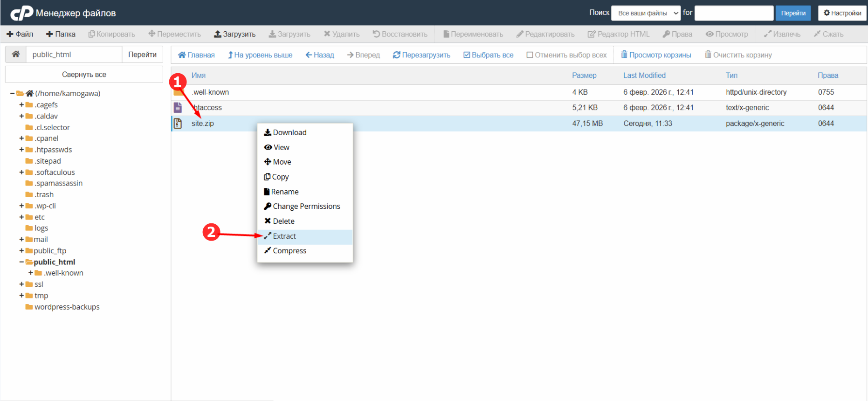The width and height of the screenshot is (868, 401).
Task: Select the .trash folder in tree
Action: (x=44, y=194)
